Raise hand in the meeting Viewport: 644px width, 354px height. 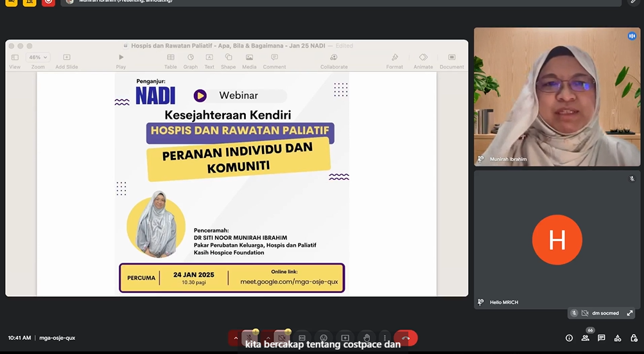(367, 338)
